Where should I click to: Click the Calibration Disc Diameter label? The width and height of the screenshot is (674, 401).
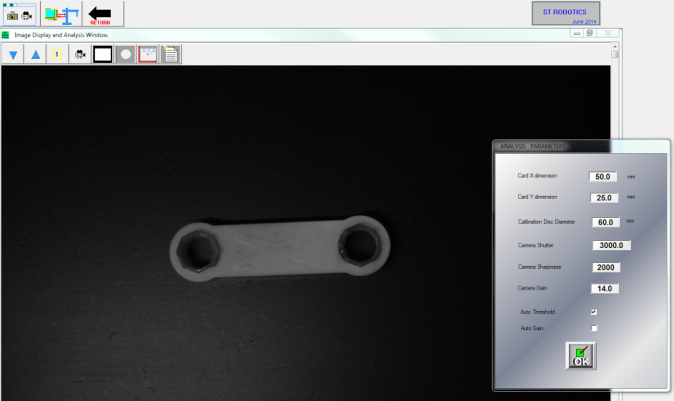click(546, 222)
